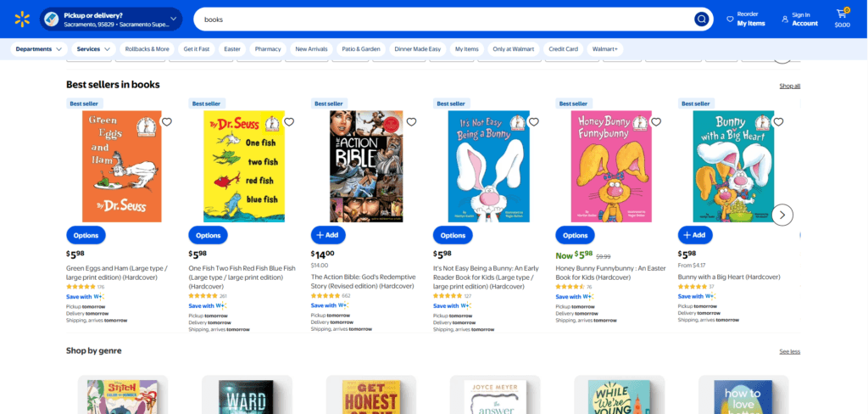The height and width of the screenshot is (414, 868).
Task: Open Patio & Garden
Action: coord(361,49)
